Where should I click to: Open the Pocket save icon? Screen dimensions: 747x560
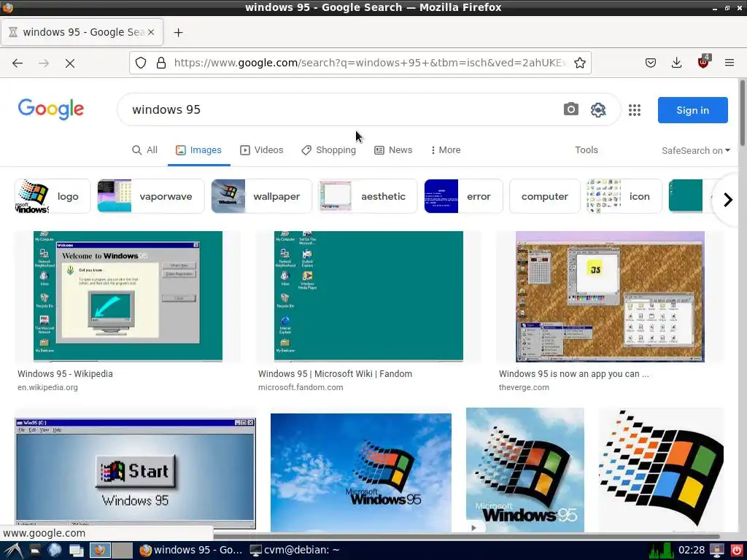click(x=651, y=63)
